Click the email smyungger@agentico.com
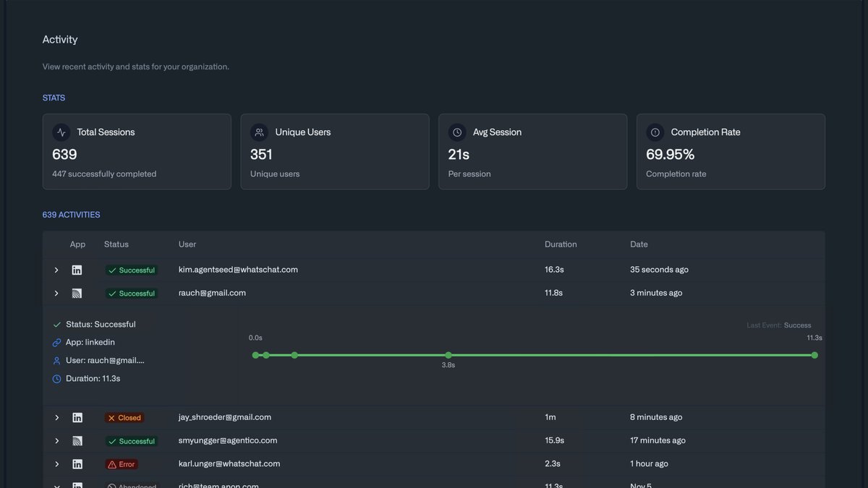This screenshot has height=488, width=868. (228, 440)
